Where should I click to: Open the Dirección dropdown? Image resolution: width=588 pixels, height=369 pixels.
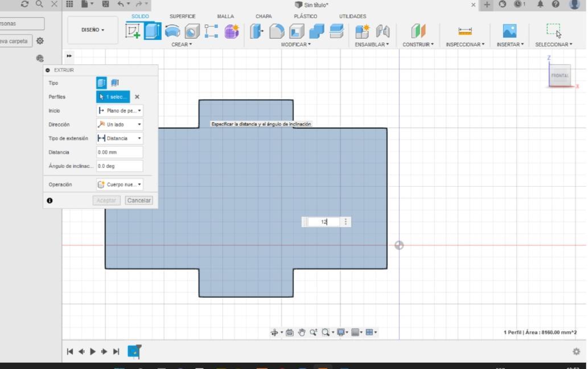pyautogui.click(x=120, y=125)
